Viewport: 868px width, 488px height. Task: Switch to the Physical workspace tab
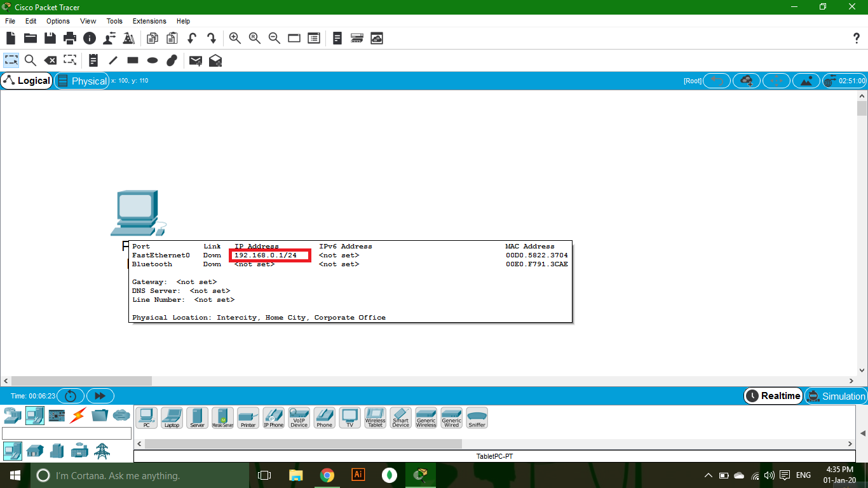tap(82, 81)
